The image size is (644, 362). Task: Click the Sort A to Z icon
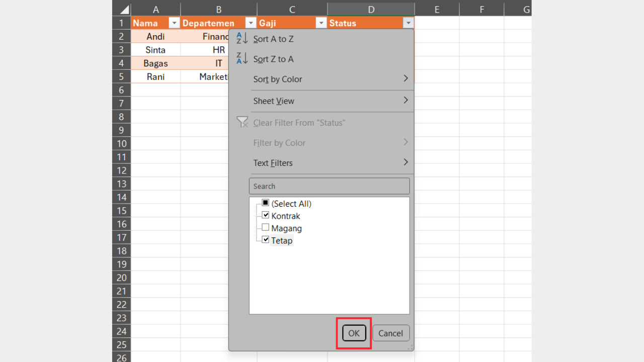click(242, 39)
